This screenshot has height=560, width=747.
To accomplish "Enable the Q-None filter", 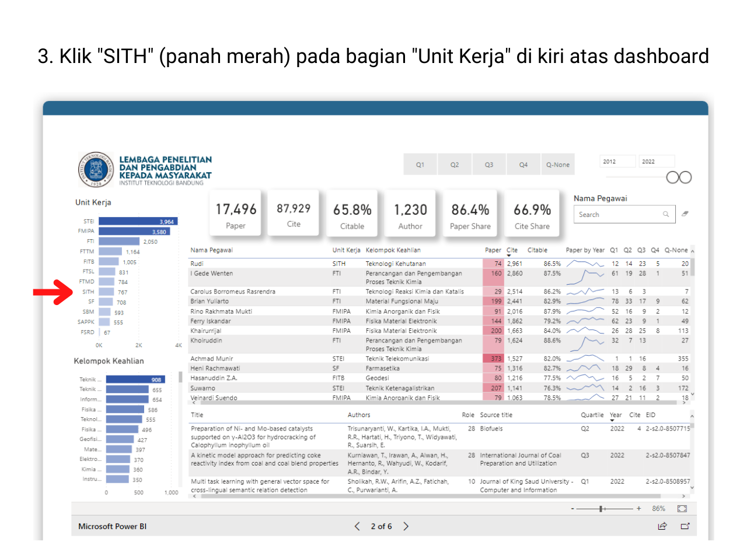I will pyautogui.click(x=558, y=164).
